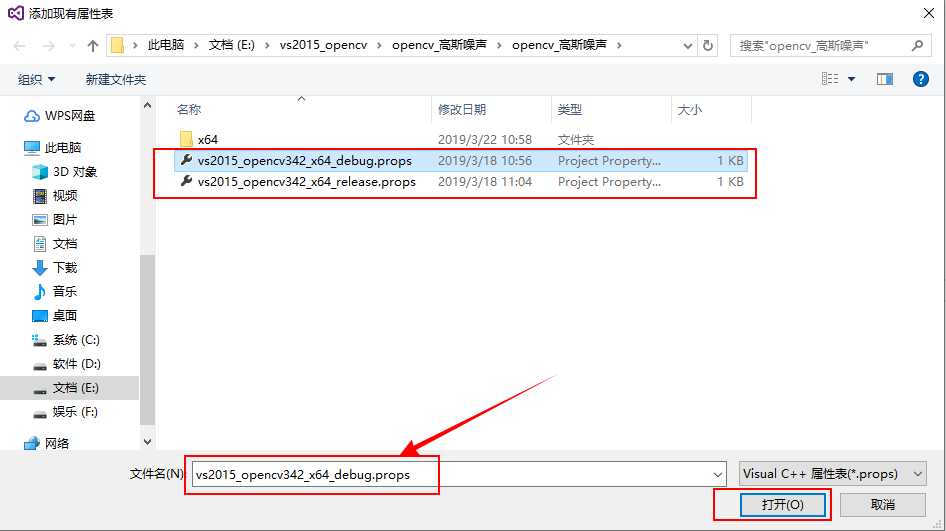This screenshot has width=946, height=531.
Task: Open file type filter Visual C++ 属性表
Action: [x=833, y=474]
